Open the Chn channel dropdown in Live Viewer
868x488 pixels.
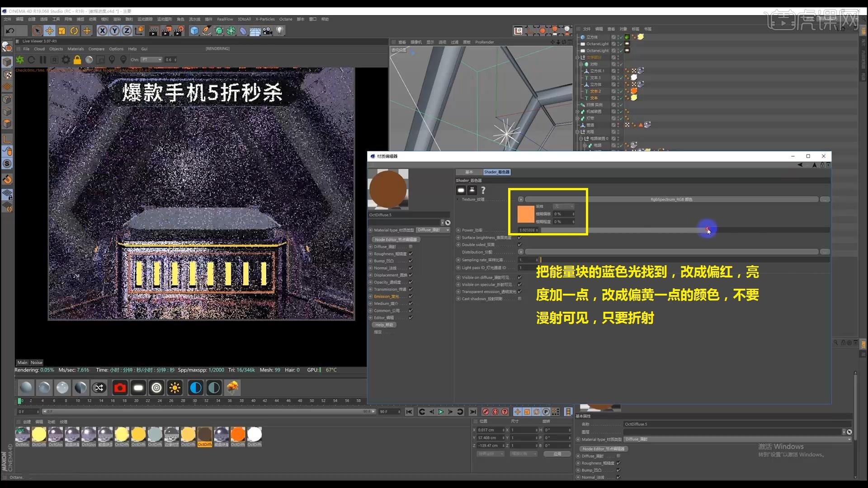(x=151, y=60)
